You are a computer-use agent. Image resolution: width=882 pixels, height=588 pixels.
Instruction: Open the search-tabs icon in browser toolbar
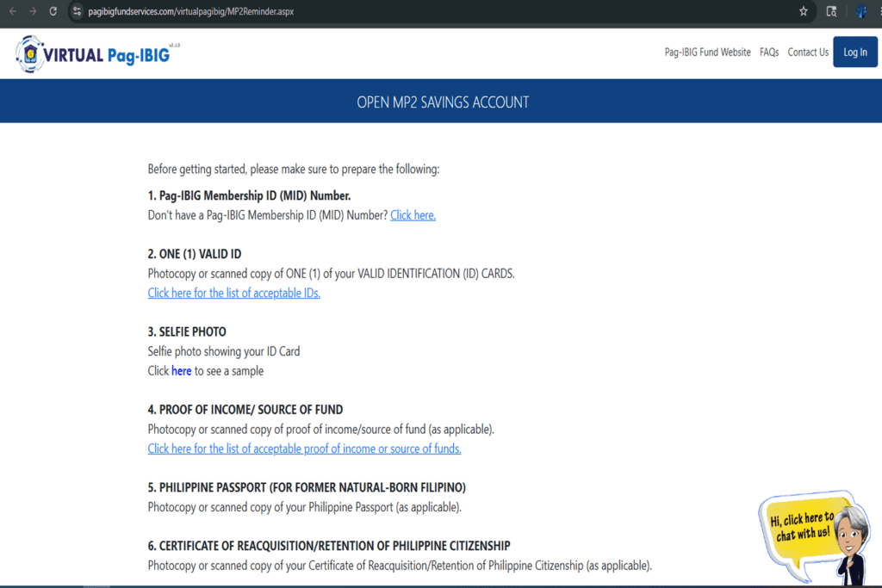[831, 11]
